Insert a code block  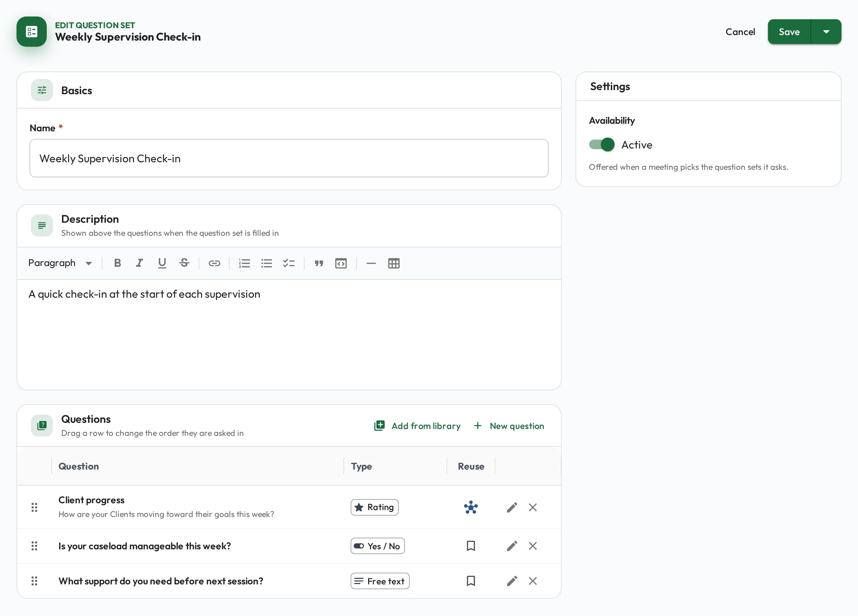pos(341,263)
